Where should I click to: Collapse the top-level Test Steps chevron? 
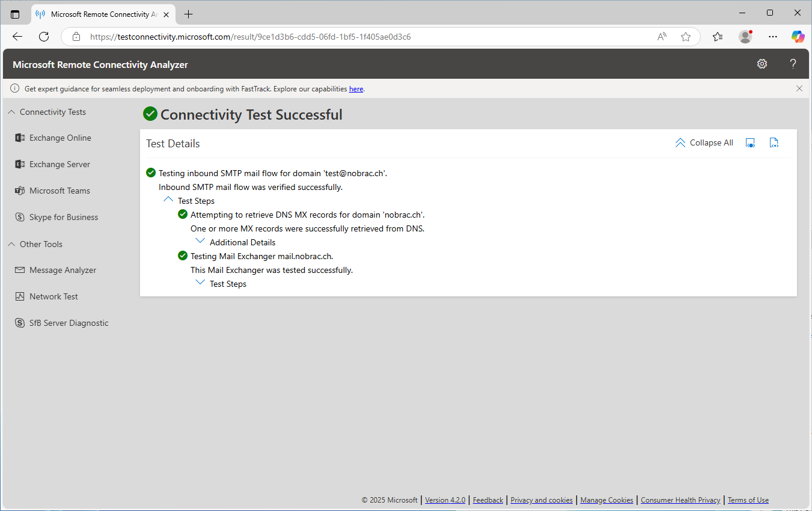[x=169, y=200]
